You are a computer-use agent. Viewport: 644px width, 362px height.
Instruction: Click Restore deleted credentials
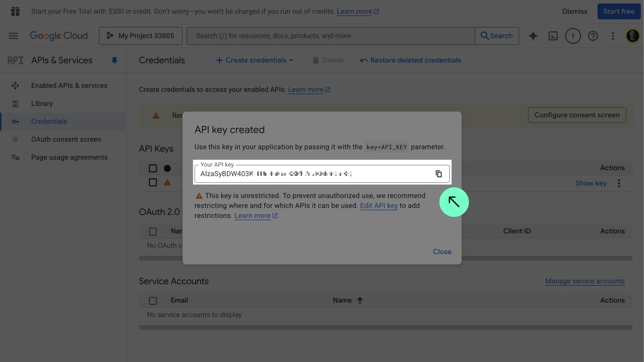[411, 60]
